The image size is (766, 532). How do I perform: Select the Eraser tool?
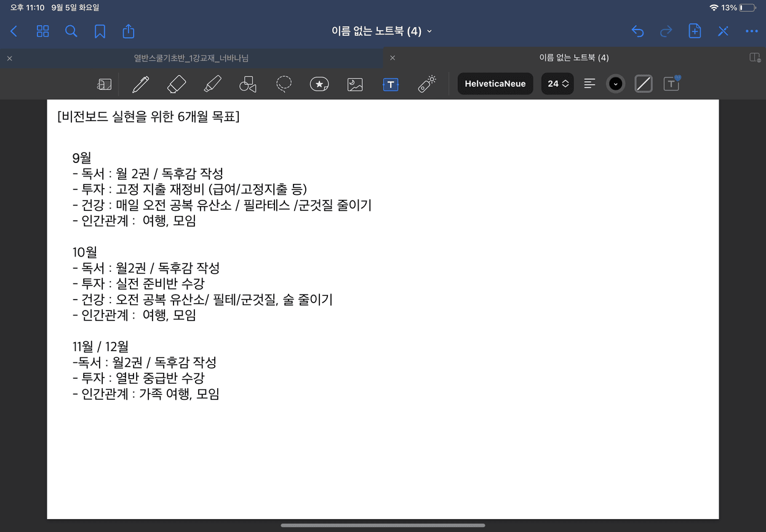click(x=177, y=84)
